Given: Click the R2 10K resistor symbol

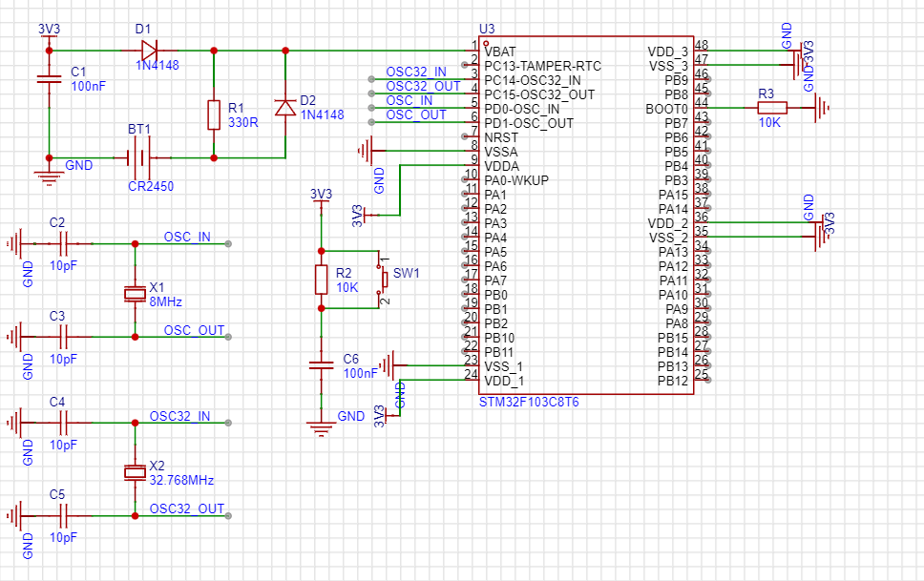Looking at the screenshot, I should (x=321, y=280).
